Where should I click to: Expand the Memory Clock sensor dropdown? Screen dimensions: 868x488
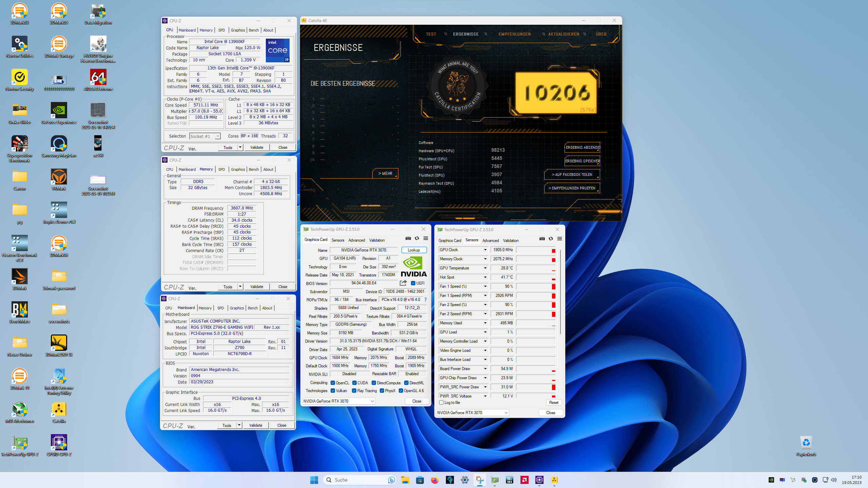pyautogui.click(x=485, y=259)
